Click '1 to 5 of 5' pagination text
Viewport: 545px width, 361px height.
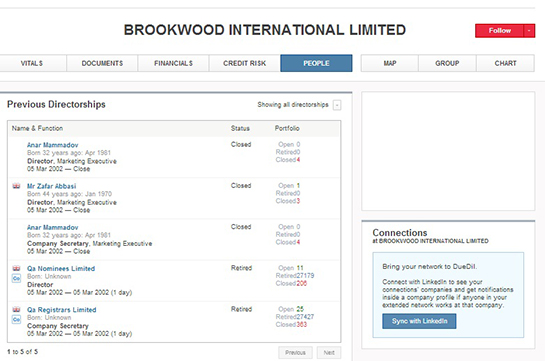coord(22,352)
